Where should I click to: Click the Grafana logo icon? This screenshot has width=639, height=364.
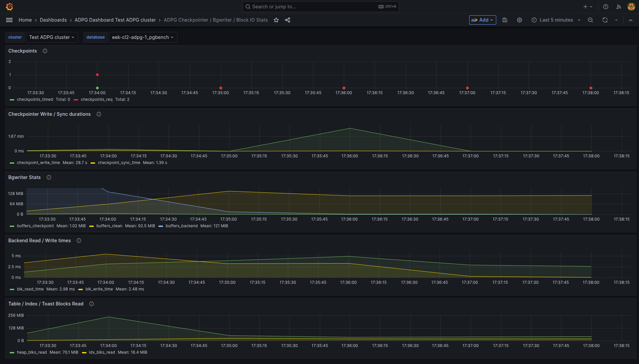(9, 7)
